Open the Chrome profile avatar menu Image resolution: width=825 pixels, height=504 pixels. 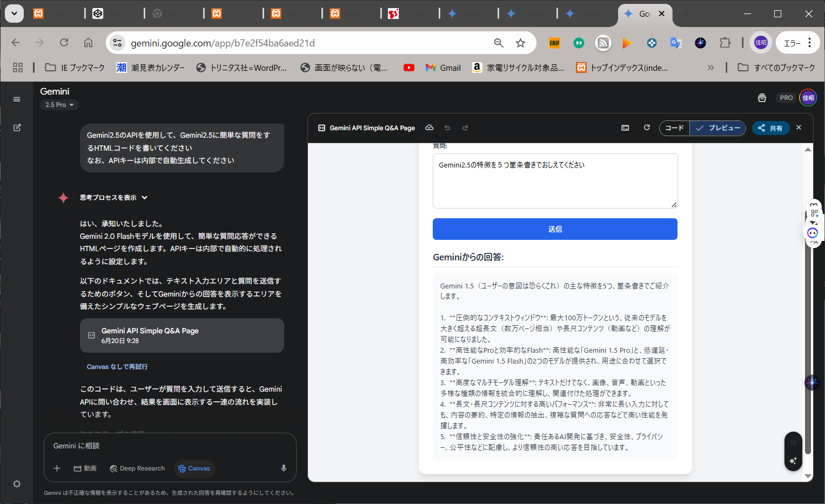tap(761, 43)
